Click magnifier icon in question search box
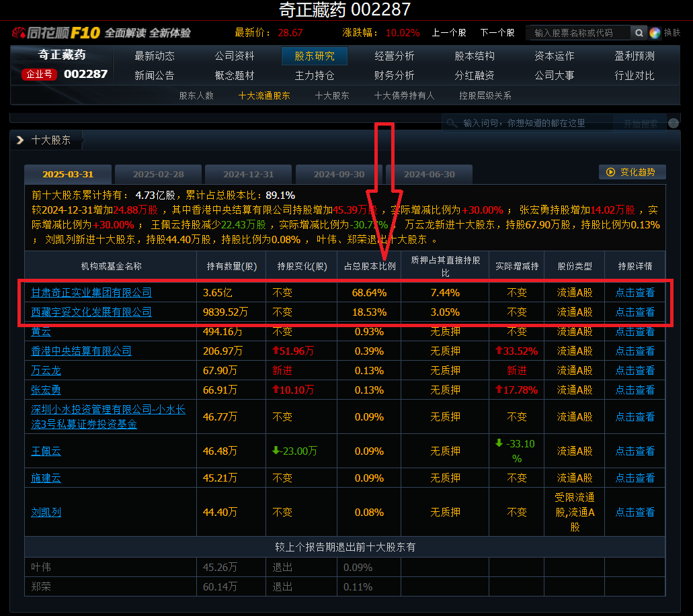Viewport: 693px width, 616px height. click(452, 123)
